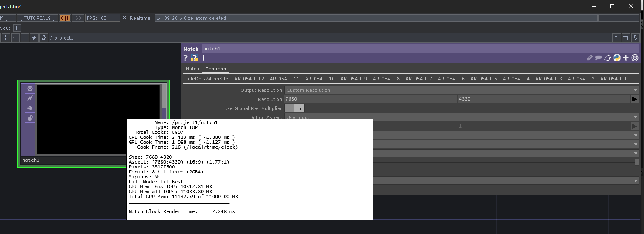Screen dimensions: 644x234
Task: Select the Common parameter tab
Action: coord(215,69)
